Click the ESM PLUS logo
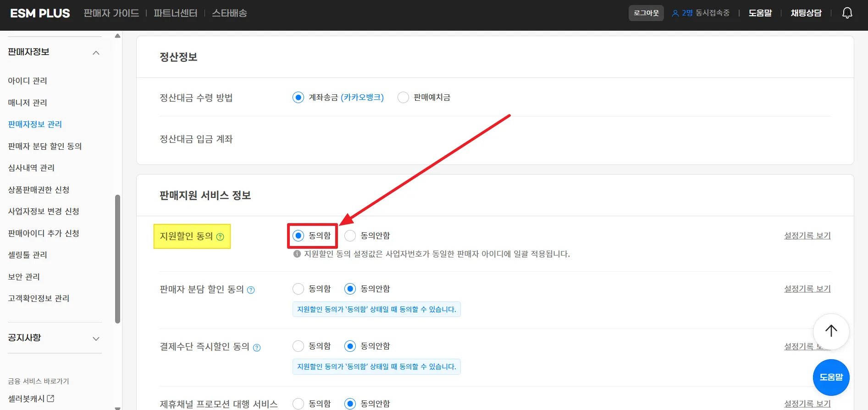 click(40, 13)
